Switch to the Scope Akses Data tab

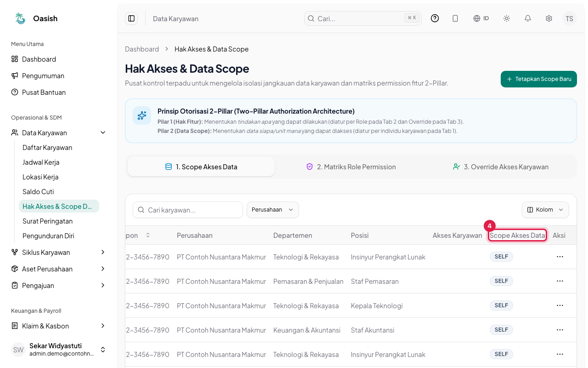(201, 167)
